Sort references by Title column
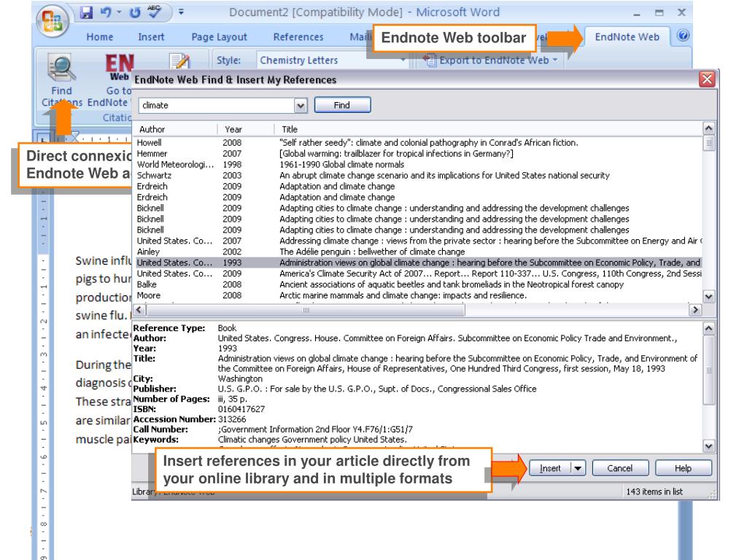This screenshot has width=747, height=560. pyautogui.click(x=488, y=129)
